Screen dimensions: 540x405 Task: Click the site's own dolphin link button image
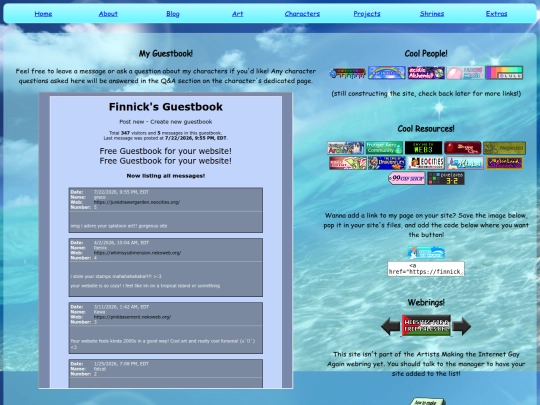(x=426, y=253)
